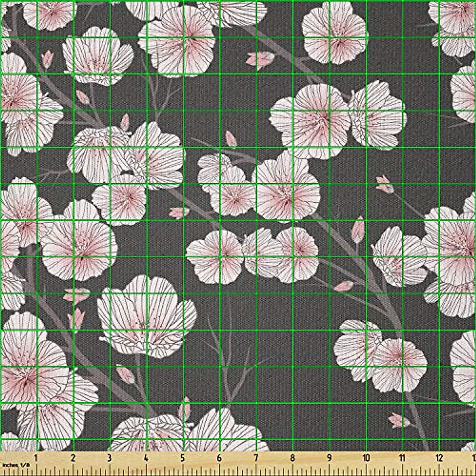The height and width of the screenshot is (476, 476).
Task: Select the ruler's 3 inch mark label
Action: (x=109, y=457)
